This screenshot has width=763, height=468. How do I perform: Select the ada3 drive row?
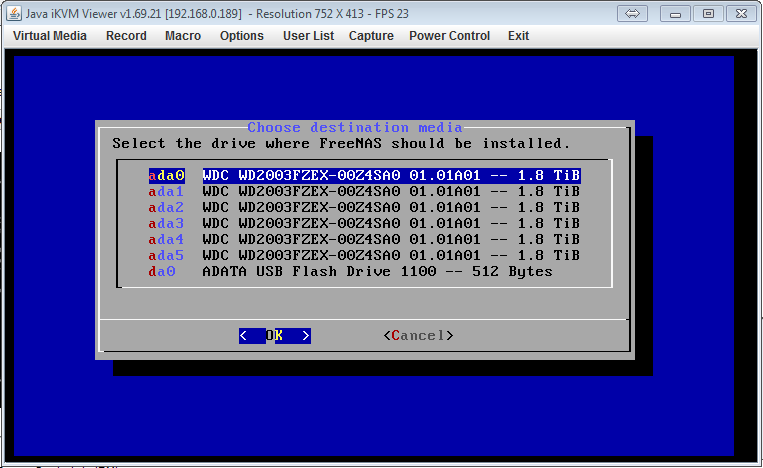click(x=364, y=223)
